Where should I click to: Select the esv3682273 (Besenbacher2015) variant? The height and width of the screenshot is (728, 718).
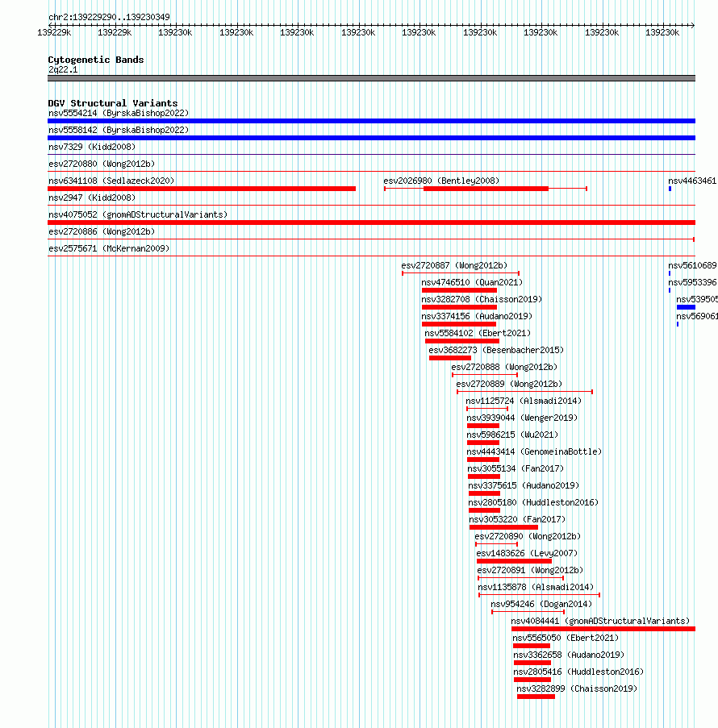(x=496, y=350)
